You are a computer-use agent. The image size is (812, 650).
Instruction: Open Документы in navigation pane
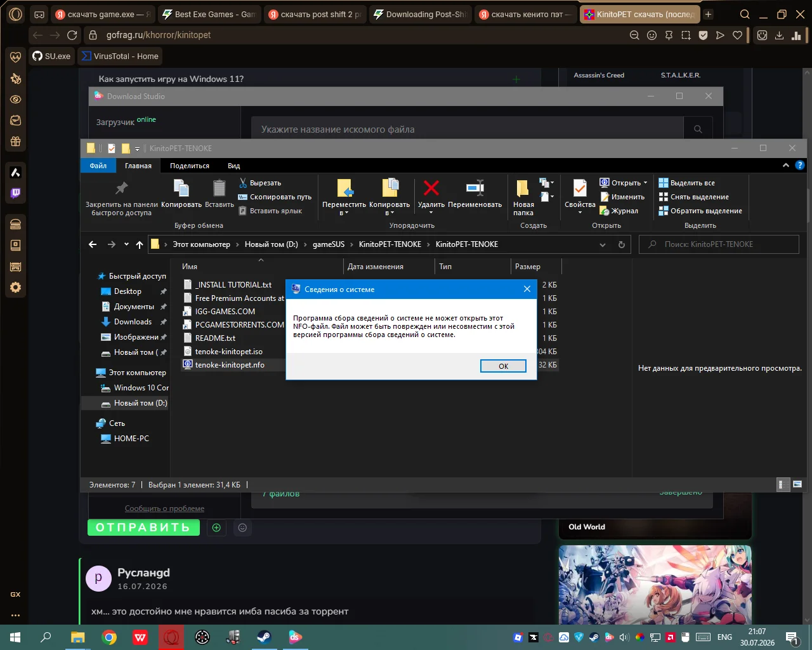click(x=134, y=307)
